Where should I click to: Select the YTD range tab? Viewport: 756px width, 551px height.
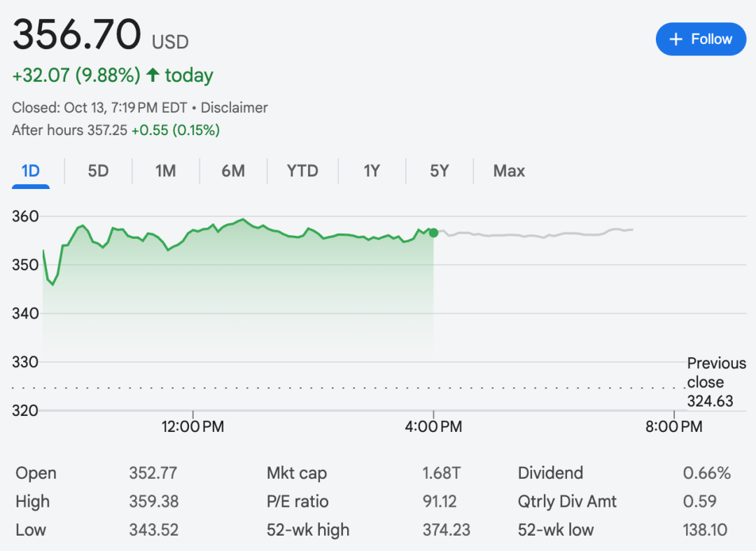coord(302,171)
